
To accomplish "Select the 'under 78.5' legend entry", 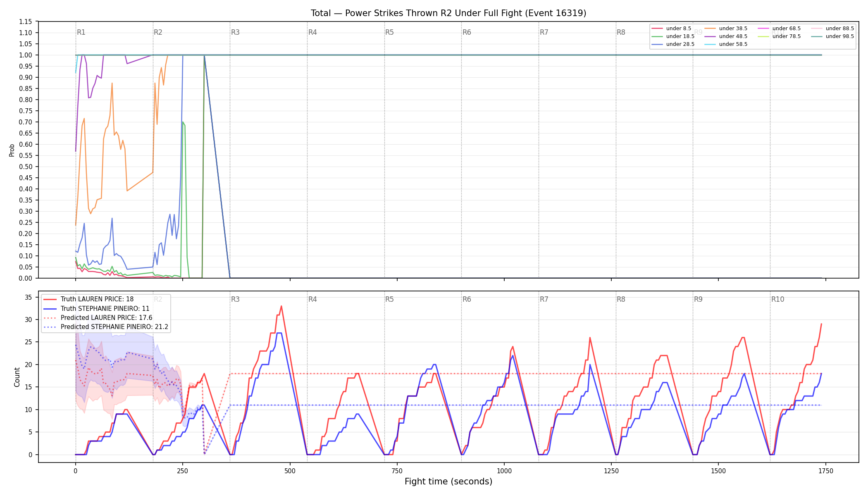I will click(x=779, y=36).
